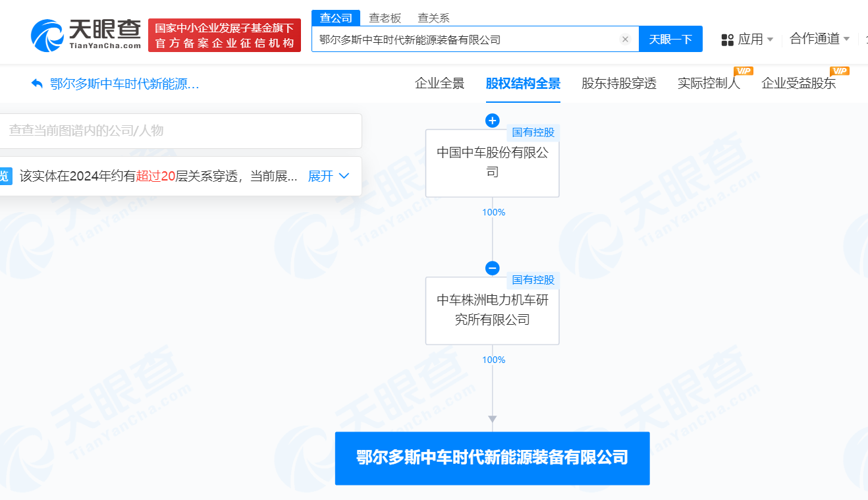
Task: Open the 合作通道 dropdown
Action: (819, 39)
